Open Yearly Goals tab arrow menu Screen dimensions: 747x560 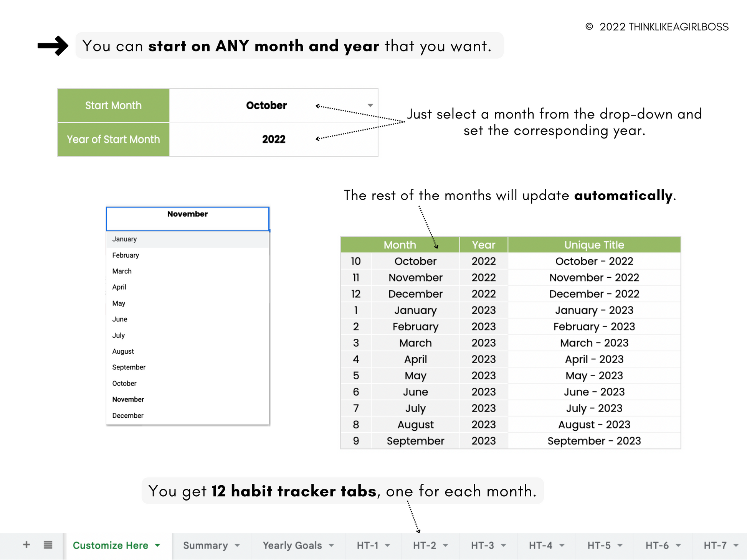(331, 545)
